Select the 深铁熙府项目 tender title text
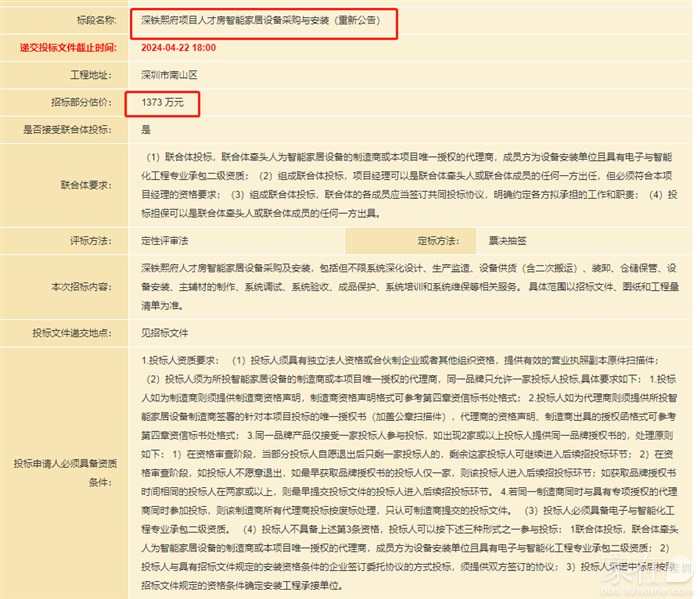700x599 pixels. 262,20
